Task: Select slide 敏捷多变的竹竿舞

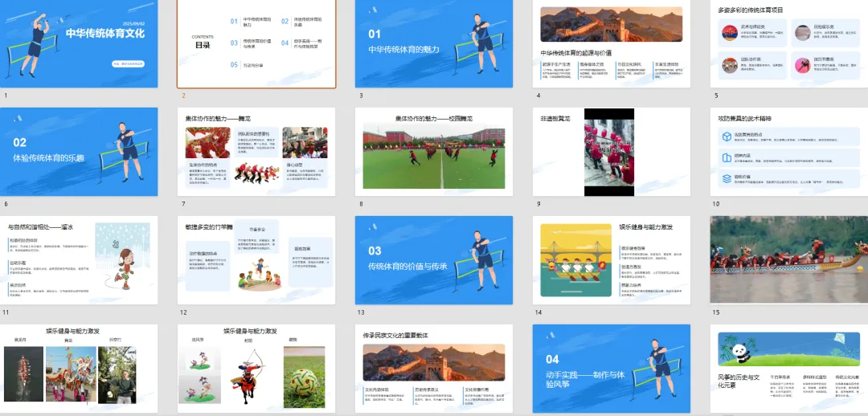Action: (256, 260)
